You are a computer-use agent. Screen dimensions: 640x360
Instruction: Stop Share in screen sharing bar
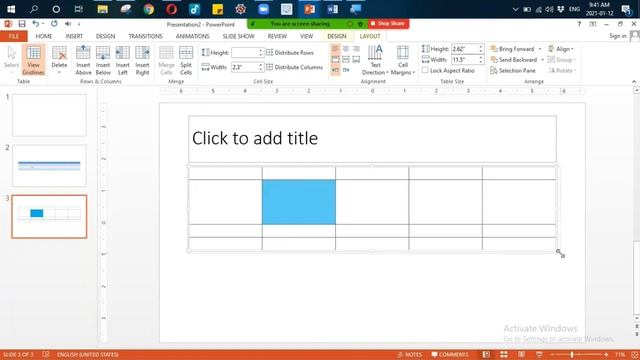[388, 24]
